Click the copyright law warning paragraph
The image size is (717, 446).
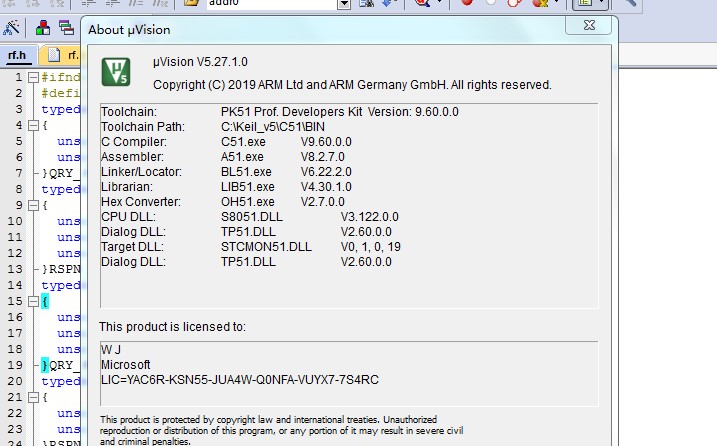pyautogui.click(x=281, y=430)
